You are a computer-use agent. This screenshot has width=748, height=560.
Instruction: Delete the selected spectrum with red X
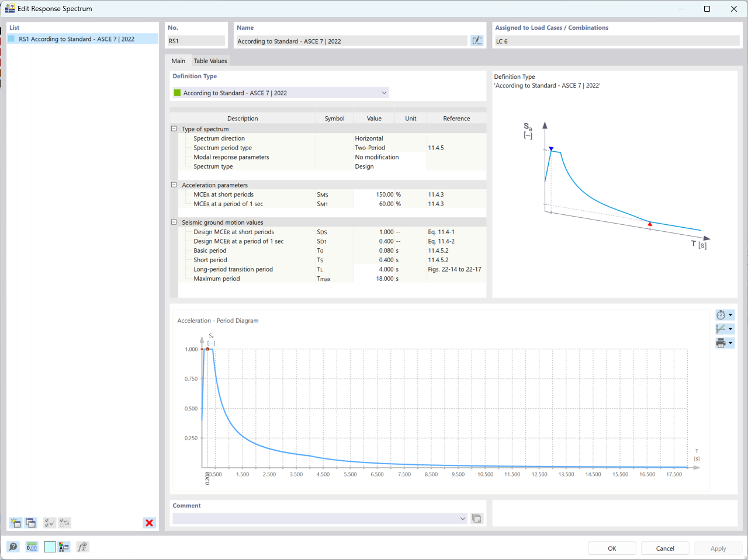150,523
